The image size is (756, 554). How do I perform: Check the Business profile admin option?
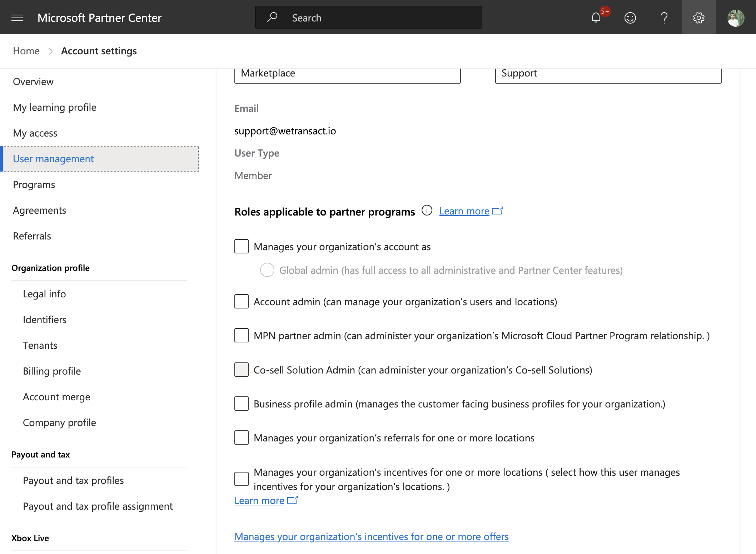(242, 404)
